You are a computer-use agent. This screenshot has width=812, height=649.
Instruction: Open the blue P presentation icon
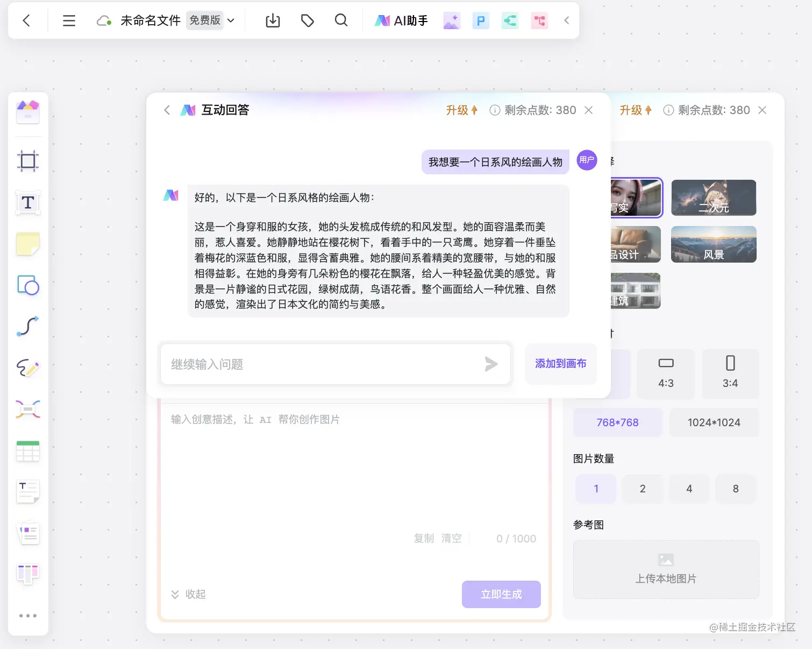pyautogui.click(x=481, y=20)
